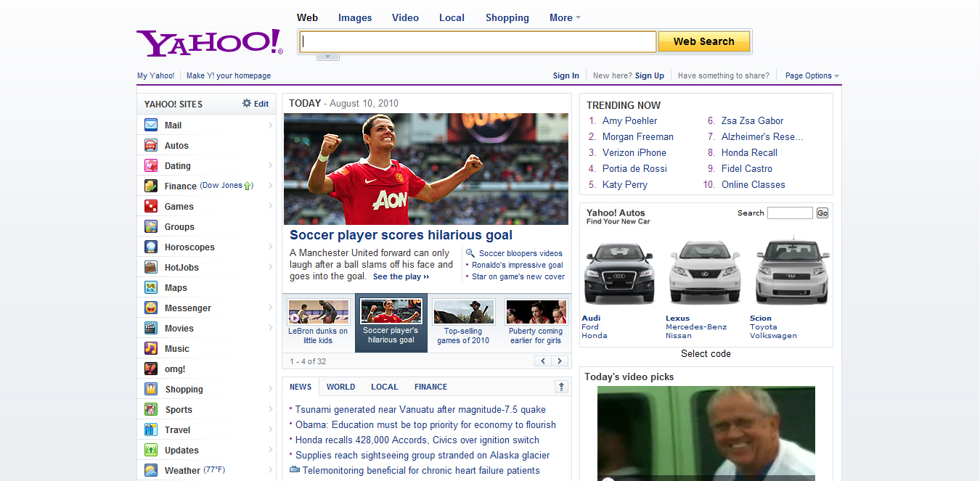Open the Dating heart icon

point(151,165)
